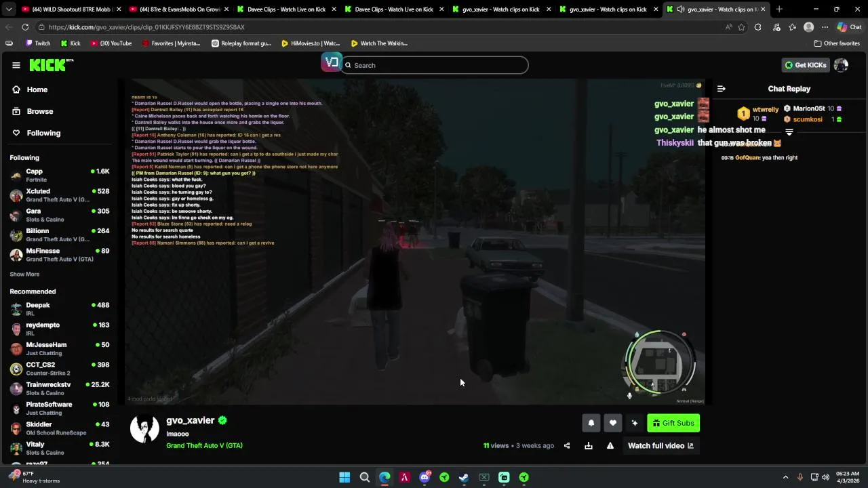
Task: Collapse the Chat Replay panel arrow
Action: point(722,89)
